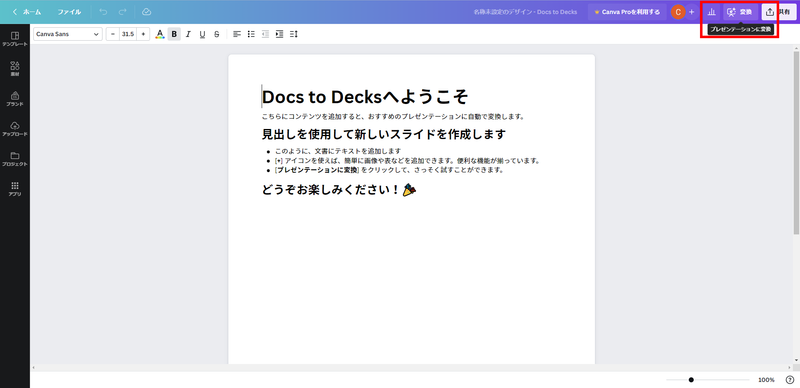The height and width of the screenshot is (388, 800).
Task: Open the ファイル (File) menu
Action: click(69, 12)
